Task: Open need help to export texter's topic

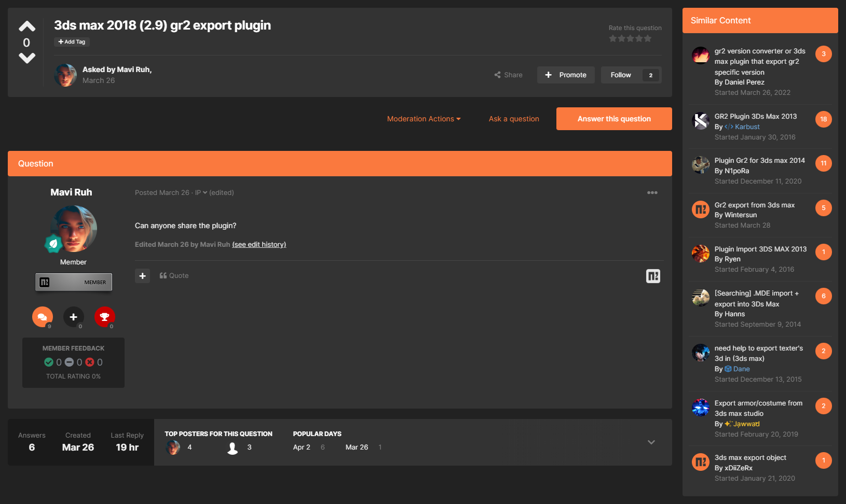Action: point(759,353)
